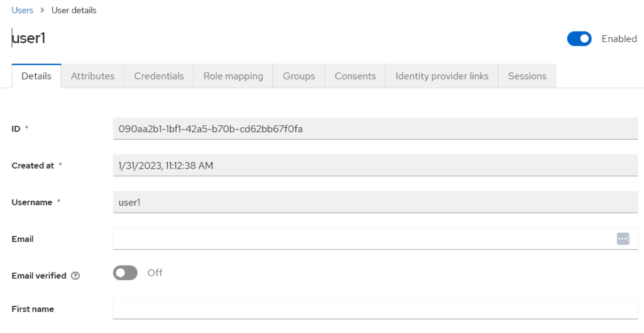The height and width of the screenshot is (333, 644).
Task: Click the Username field containing user1
Action: [375, 202]
